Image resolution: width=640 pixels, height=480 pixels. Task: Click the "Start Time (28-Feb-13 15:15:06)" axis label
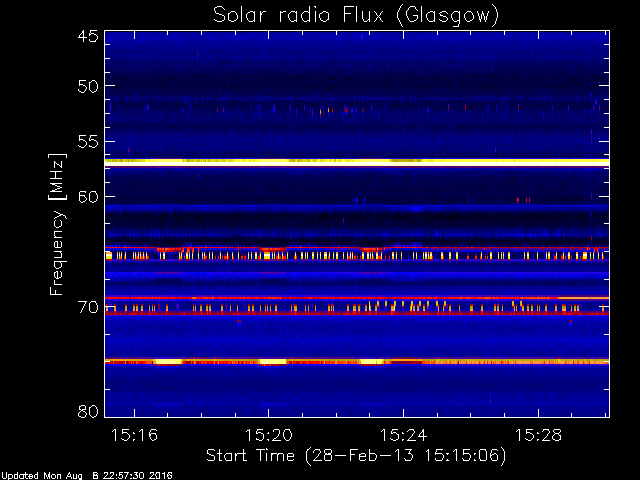(x=356, y=456)
